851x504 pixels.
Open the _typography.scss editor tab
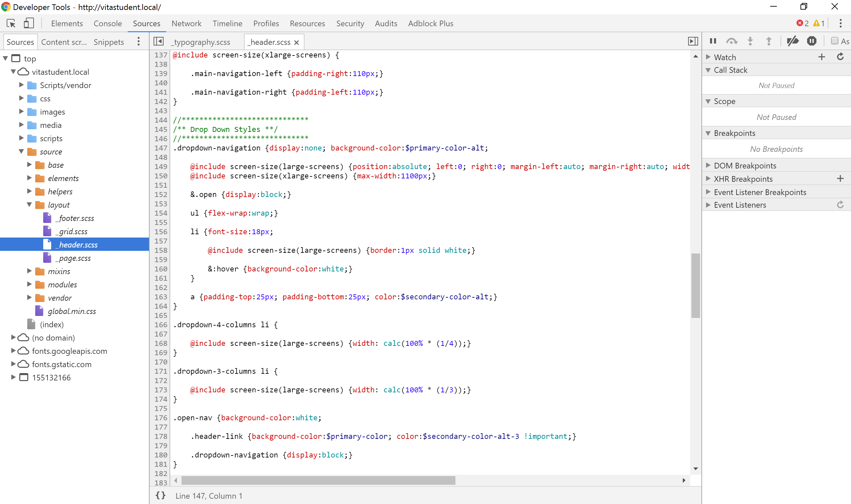click(x=201, y=42)
